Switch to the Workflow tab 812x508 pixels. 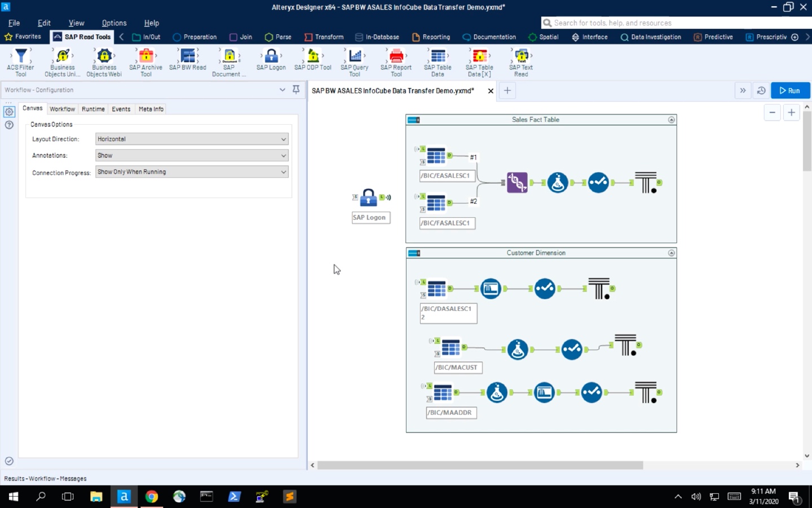62,109
